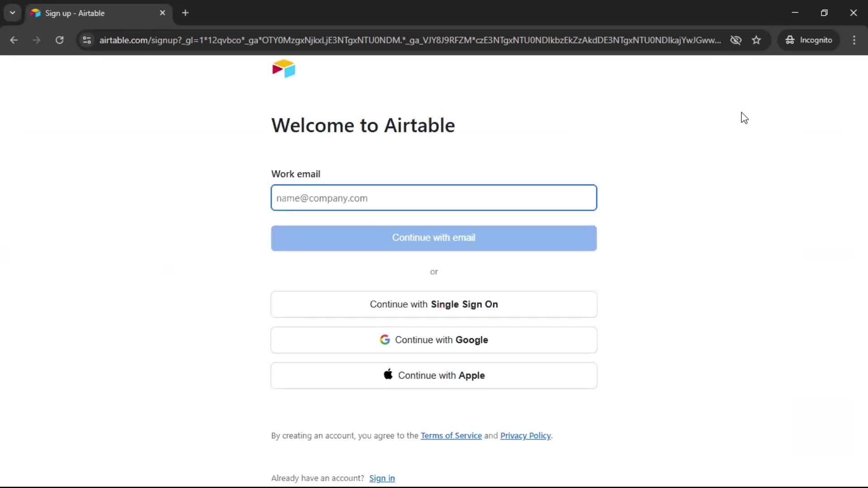Open the Chrome three-dot menu
868x488 pixels.
[x=854, y=40]
